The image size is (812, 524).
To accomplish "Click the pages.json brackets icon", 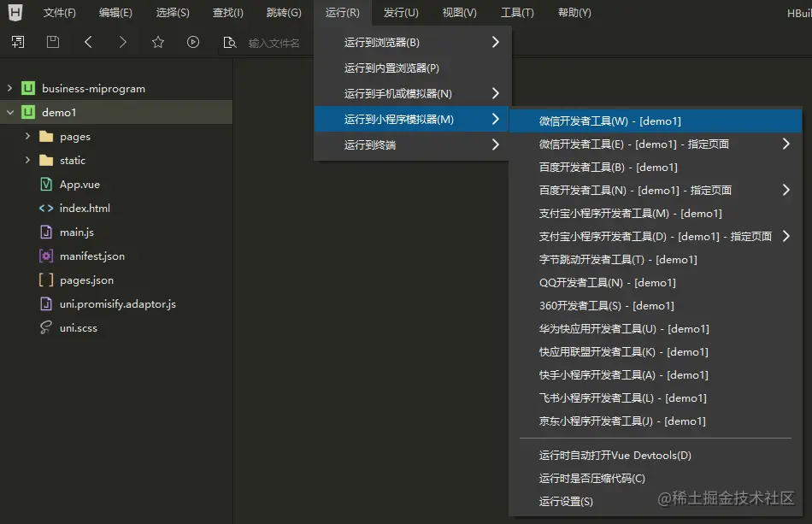I will click(46, 280).
